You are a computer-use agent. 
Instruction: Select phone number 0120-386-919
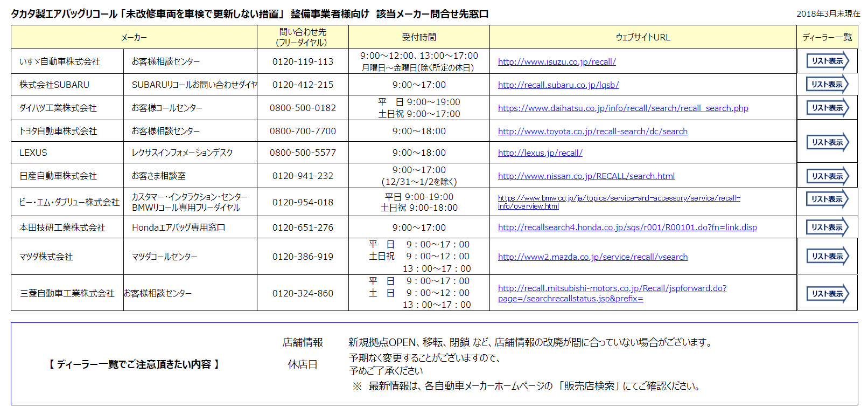coord(303,257)
